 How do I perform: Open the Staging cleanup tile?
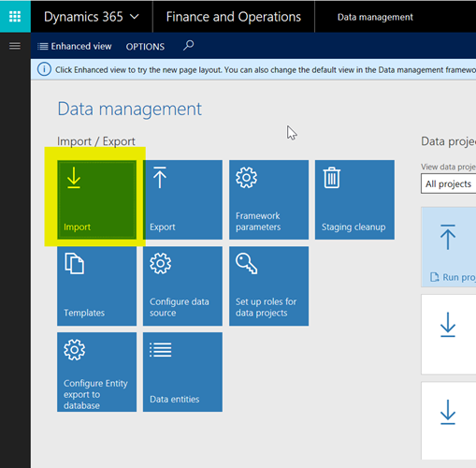tap(354, 199)
